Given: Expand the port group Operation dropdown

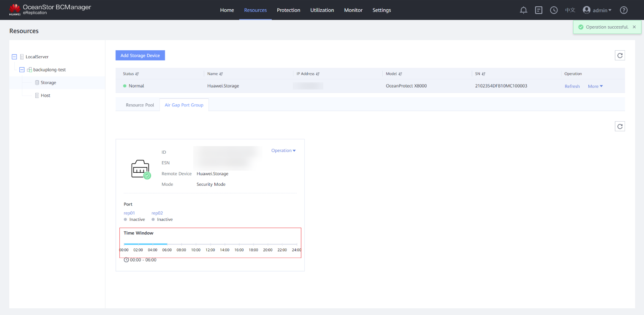Looking at the screenshot, I should coord(283,151).
